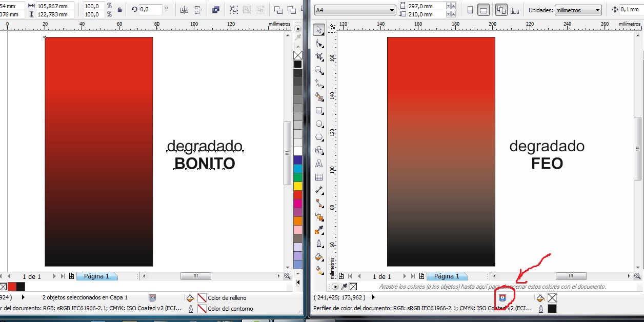644x322 pixels.
Task: Select the Pick tool in right window
Action: tap(319, 30)
